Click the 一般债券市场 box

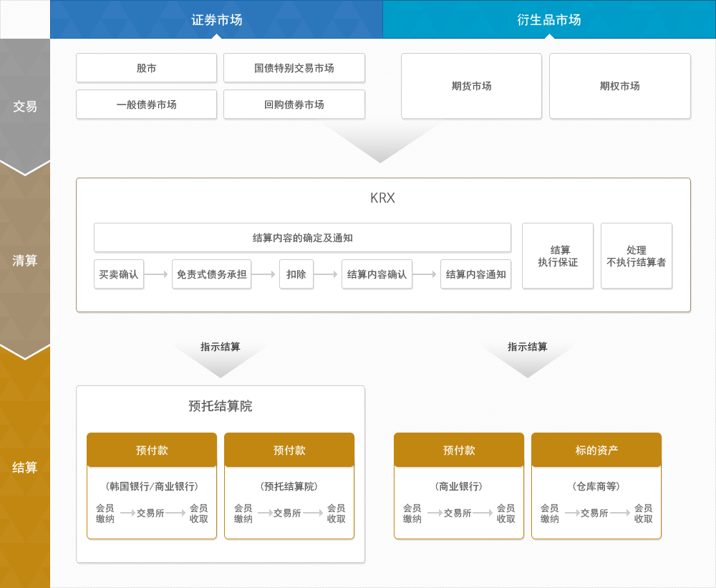pos(147,105)
